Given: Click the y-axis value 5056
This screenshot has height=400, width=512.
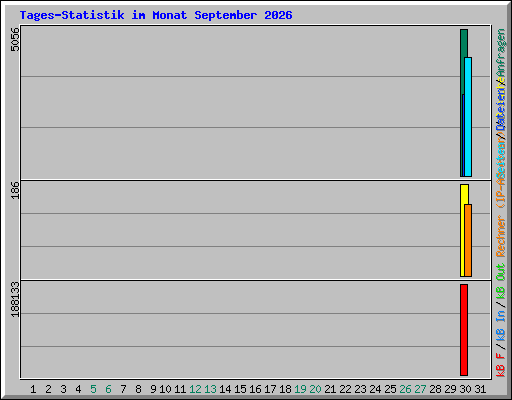Looking at the screenshot, I should click(15, 39).
